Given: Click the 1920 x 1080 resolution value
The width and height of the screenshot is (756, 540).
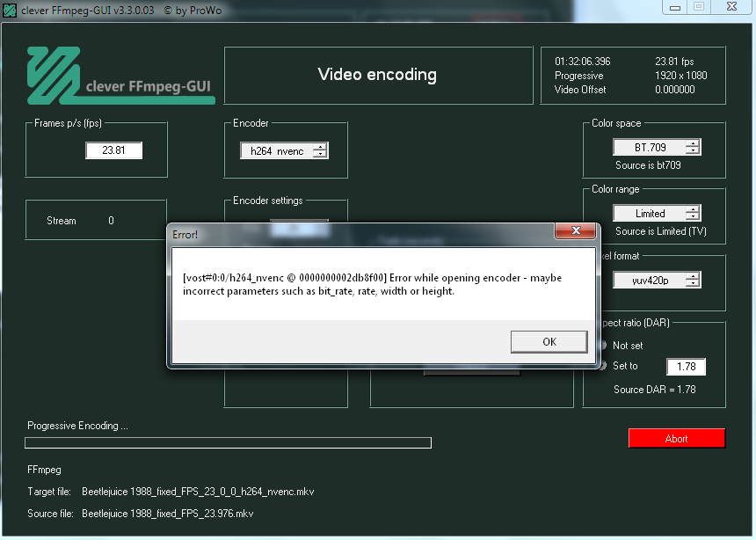Looking at the screenshot, I should [x=680, y=76].
